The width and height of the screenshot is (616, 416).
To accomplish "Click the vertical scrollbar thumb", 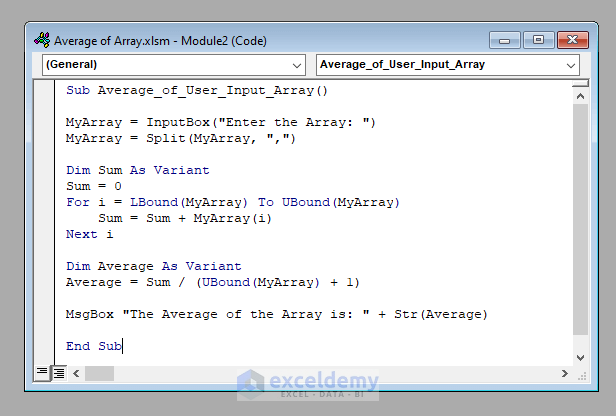I will point(580,220).
